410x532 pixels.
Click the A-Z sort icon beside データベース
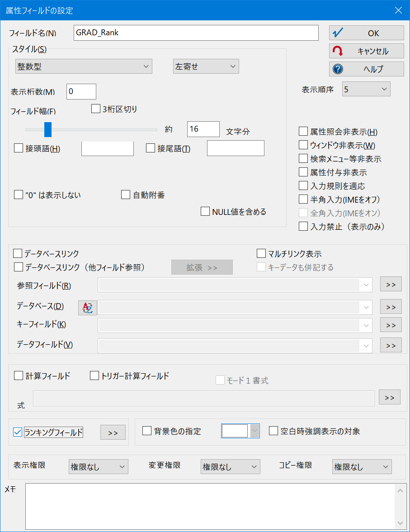[x=88, y=308]
